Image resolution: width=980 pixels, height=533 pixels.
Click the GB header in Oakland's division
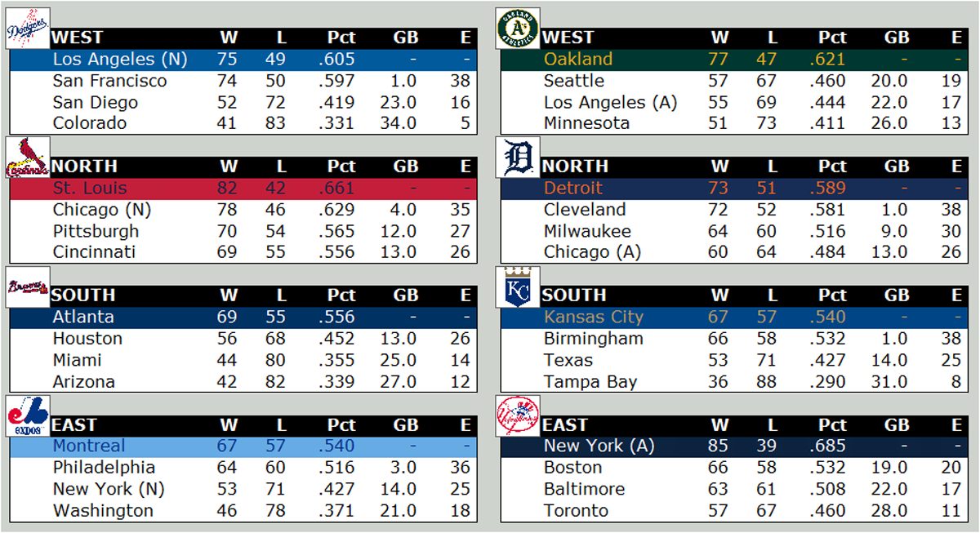point(896,38)
